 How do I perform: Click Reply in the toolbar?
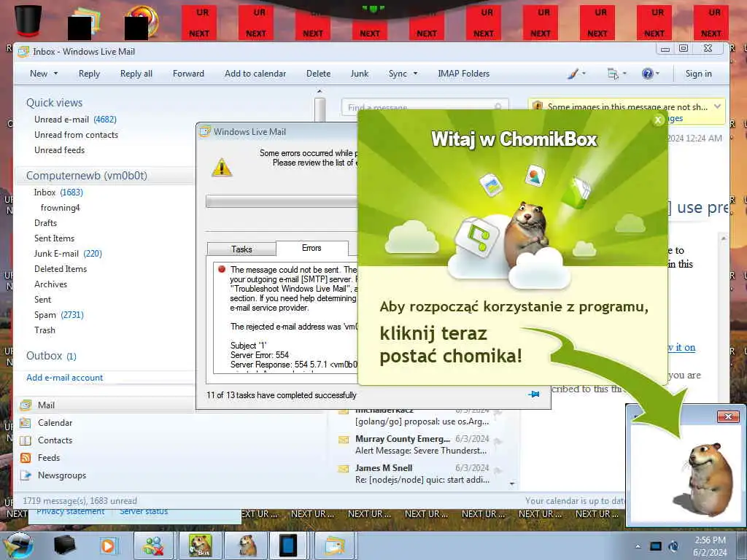(89, 74)
